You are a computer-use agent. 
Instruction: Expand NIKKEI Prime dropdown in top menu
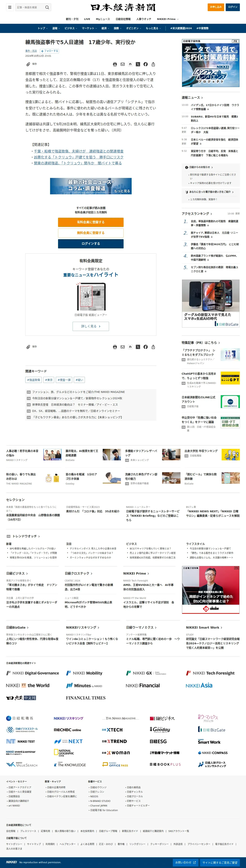[x=168, y=19]
